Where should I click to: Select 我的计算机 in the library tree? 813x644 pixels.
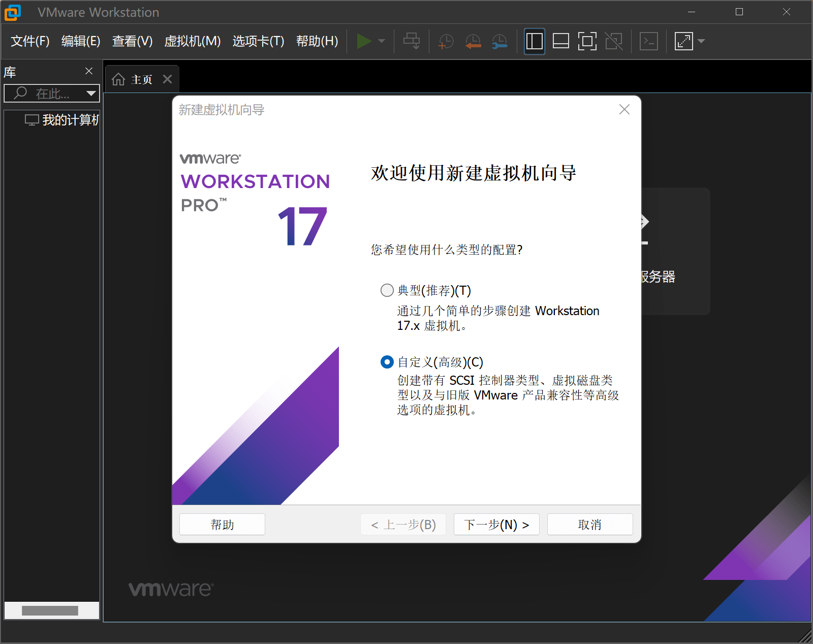70,120
